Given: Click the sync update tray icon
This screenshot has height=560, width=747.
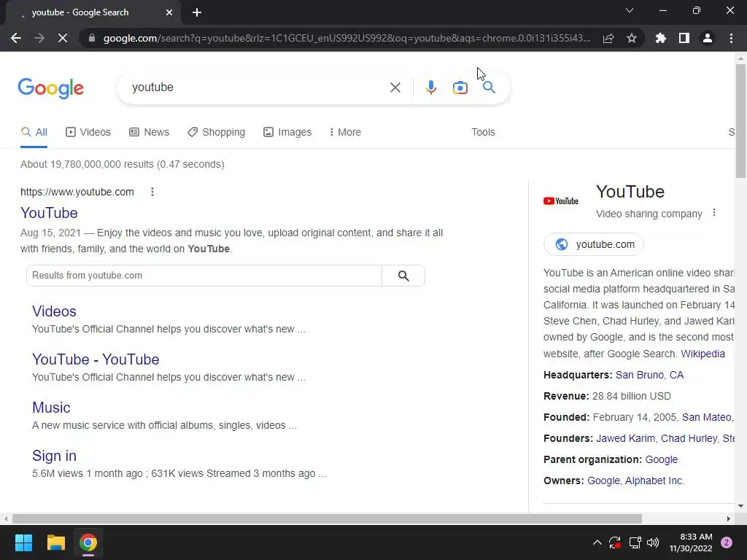Looking at the screenshot, I should click(x=615, y=542).
